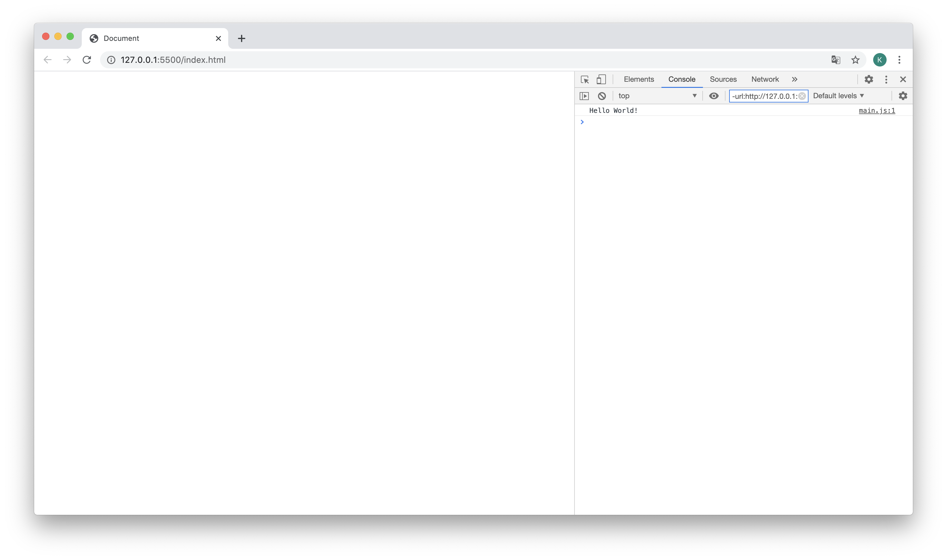Switch to the Network tab
The height and width of the screenshot is (560, 947).
765,79
